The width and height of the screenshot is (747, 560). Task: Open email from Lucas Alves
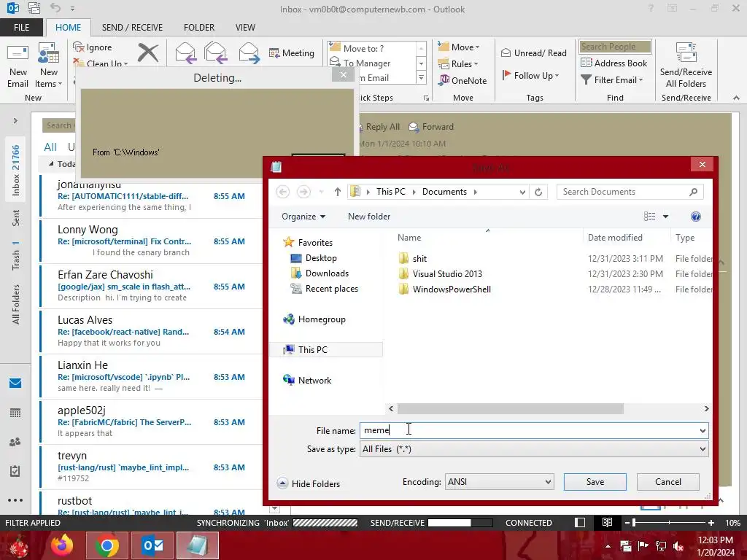152,332
